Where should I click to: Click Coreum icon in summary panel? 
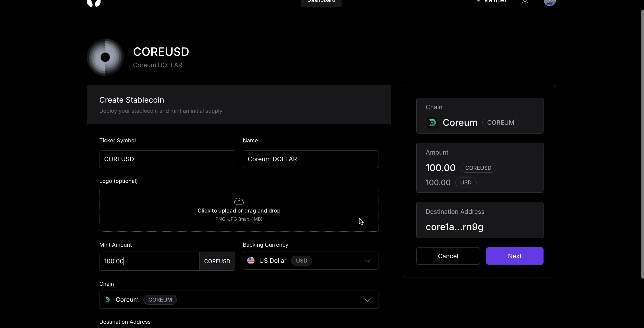click(432, 123)
